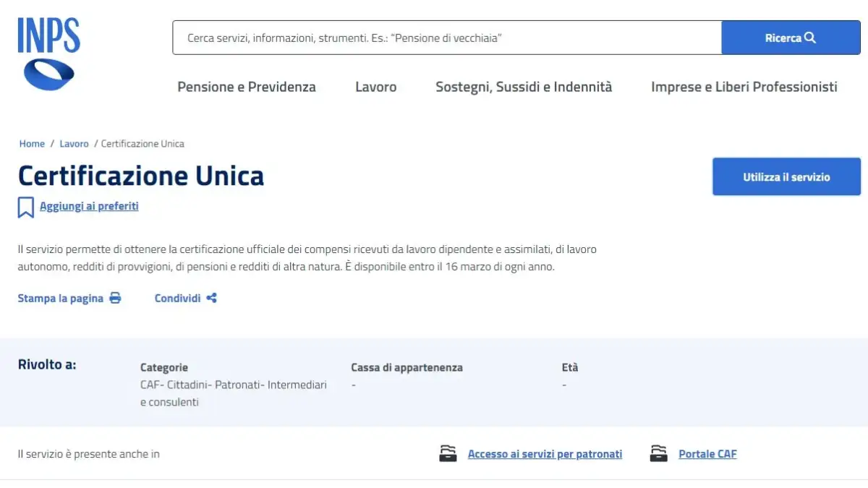Viewport: 868px width, 488px height.
Task: Click the service description paragraph
Action: (x=307, y=258)
